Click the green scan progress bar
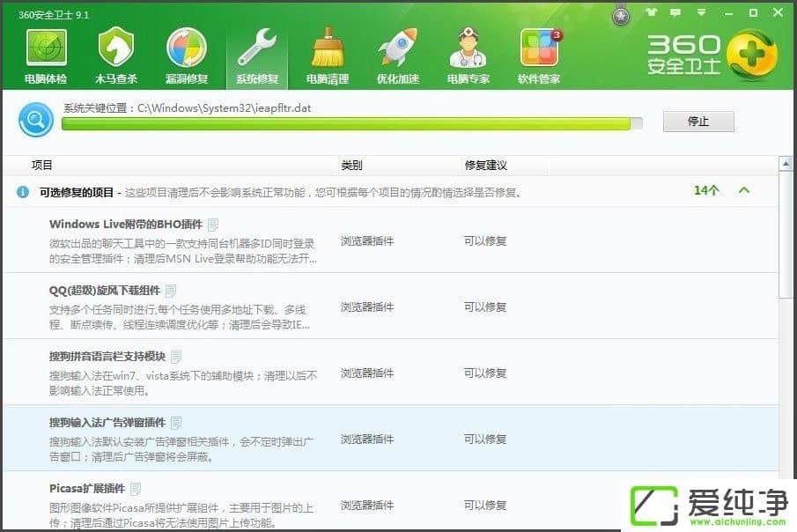The height and width of the screenshot is (532, 797). coord(351,123)
